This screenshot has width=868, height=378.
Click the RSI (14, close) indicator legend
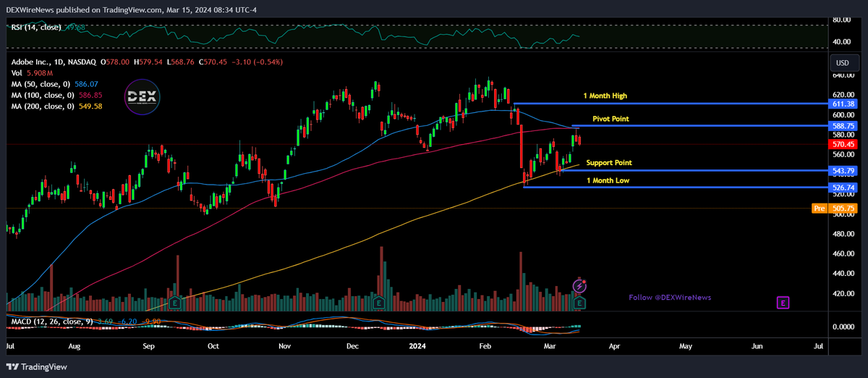coord(36,28)
